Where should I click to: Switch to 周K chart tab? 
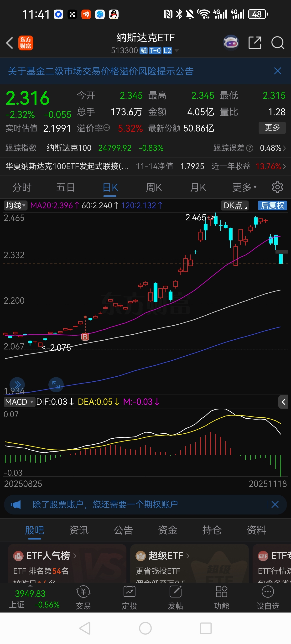(154, 187)
